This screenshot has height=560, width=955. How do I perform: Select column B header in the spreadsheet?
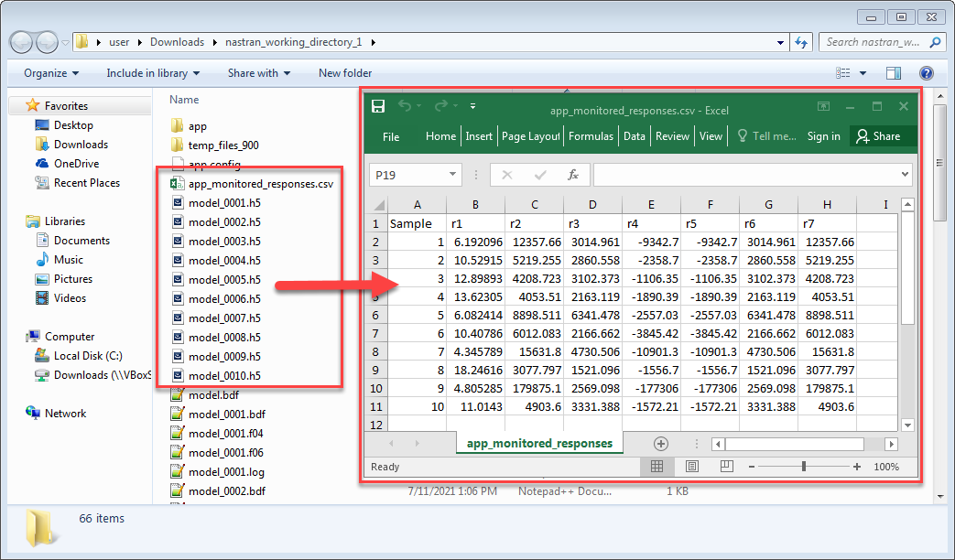(475, 205)
